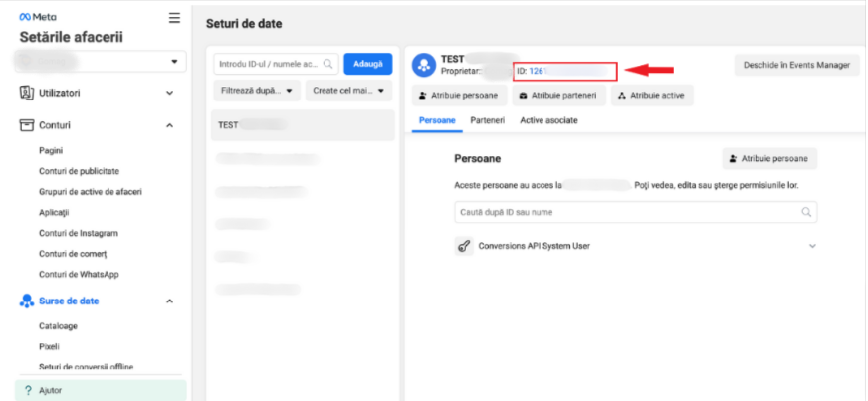Click the Conturi section icon
This screenshot has height=401, width=868.
click(28, 125)
